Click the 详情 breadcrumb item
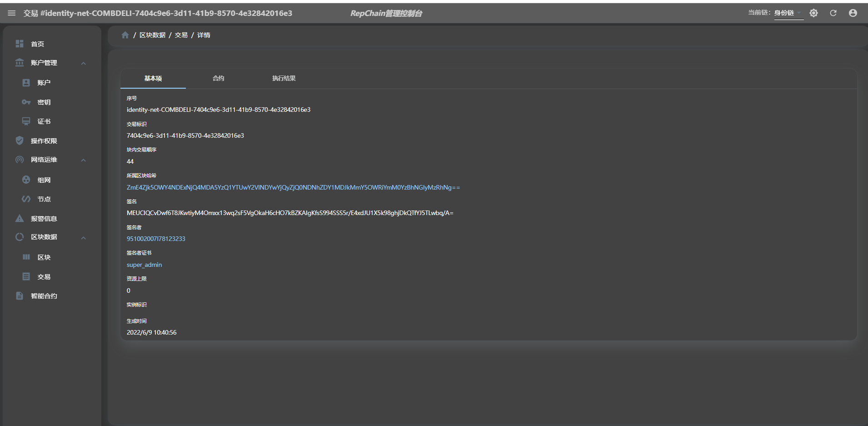The width and height of the screenshot is (868, 426). (x=204, y=35)
